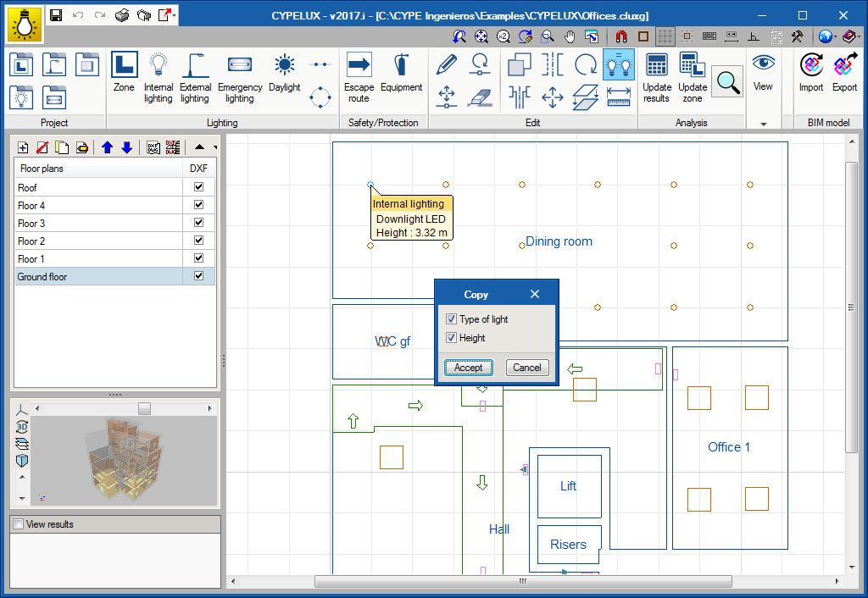The width and height of the screenshot is (868, 598).
Task: Open the globe icon dropdown
Action: pos(835,36)
